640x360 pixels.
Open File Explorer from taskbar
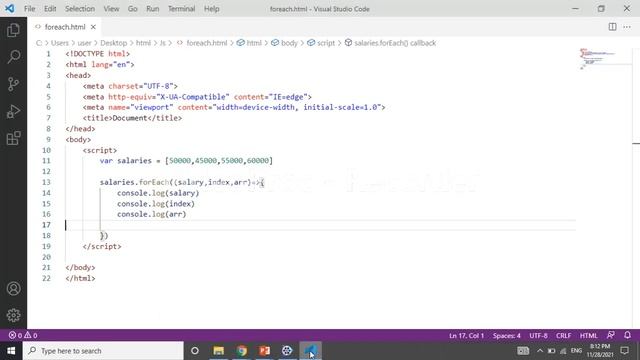(218, 351)
